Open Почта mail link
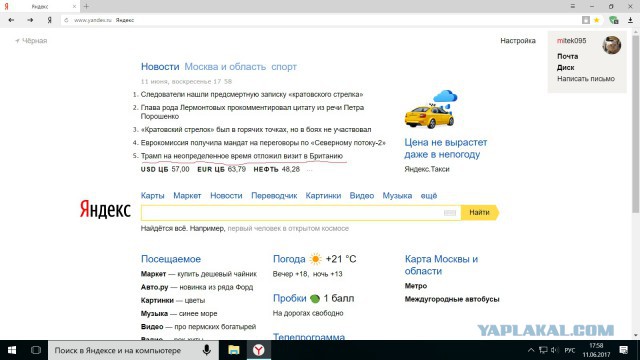The image size is (640, 360). pos(567,56)
